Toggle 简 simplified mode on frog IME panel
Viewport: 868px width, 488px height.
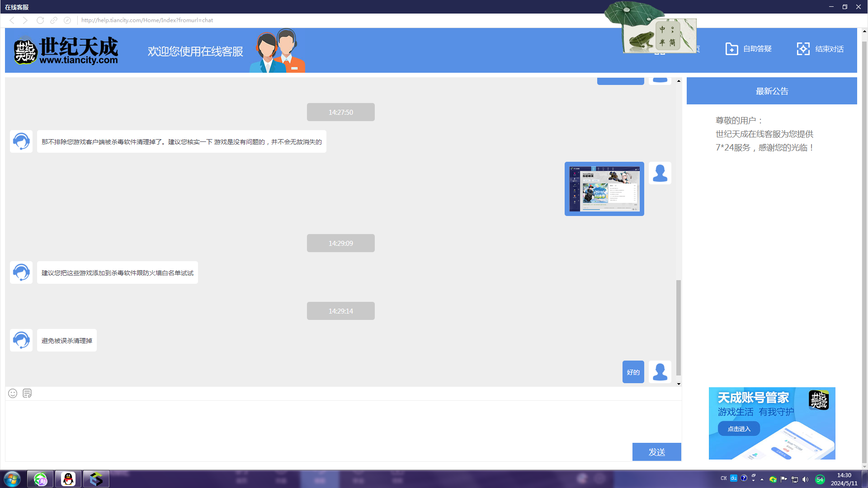(x=672, y=42)
